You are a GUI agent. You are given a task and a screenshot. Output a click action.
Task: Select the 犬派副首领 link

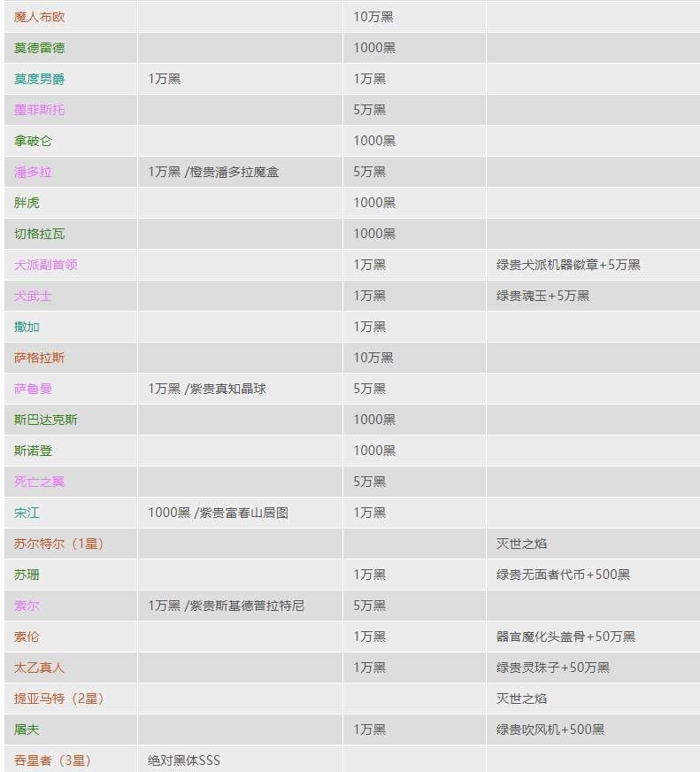46,265
